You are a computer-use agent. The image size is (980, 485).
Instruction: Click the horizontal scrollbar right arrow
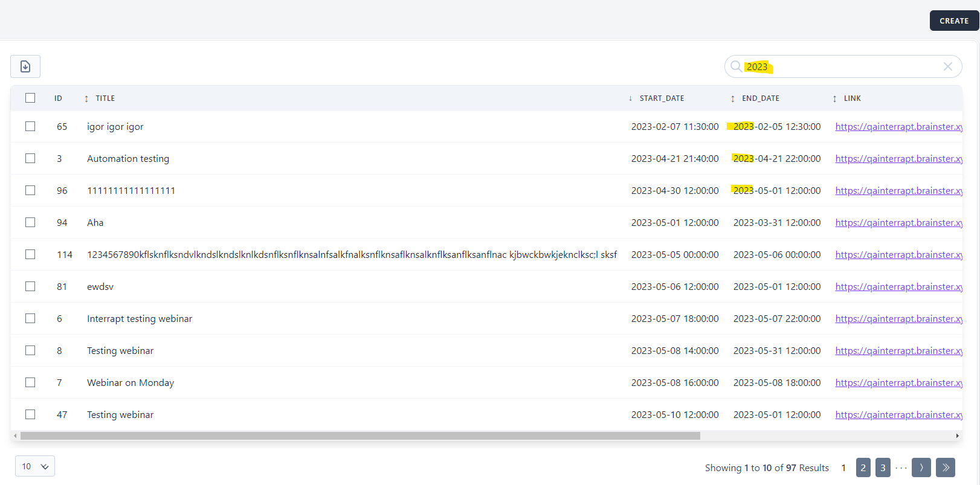coord(957,435)
